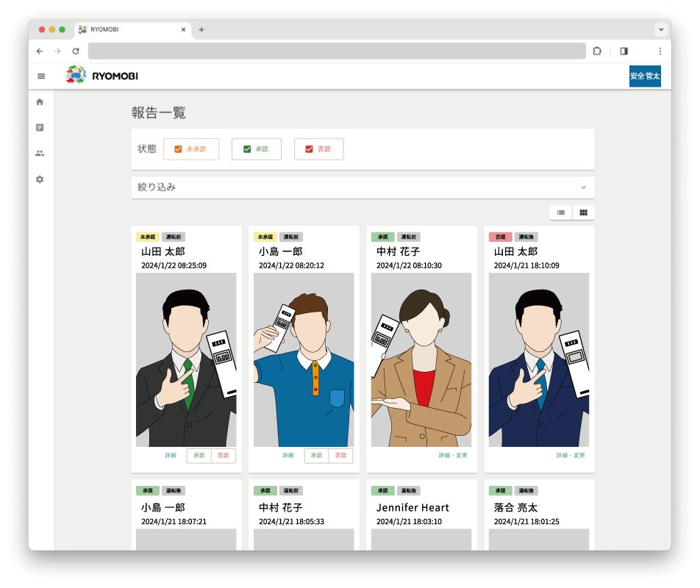
Task: Approve 小島 一郎 08:20:12 report with 承認
Action: tap(316, 456)
